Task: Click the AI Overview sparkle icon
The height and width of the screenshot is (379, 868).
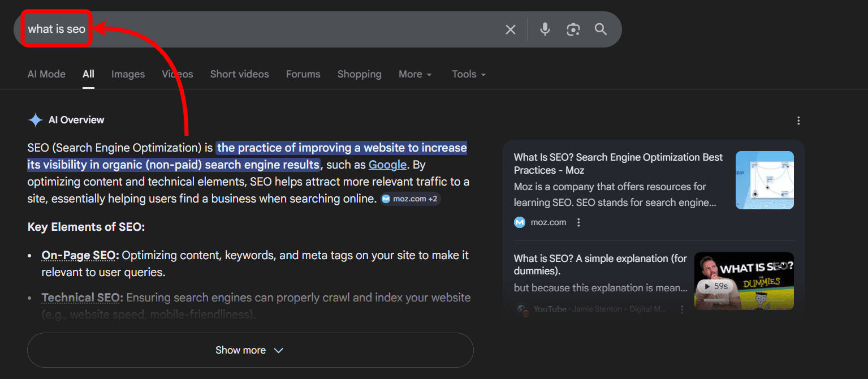Action: (x=35, y=119)
